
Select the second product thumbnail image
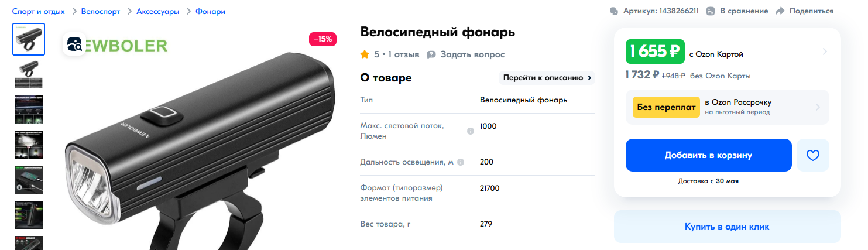tap(29, 74)
